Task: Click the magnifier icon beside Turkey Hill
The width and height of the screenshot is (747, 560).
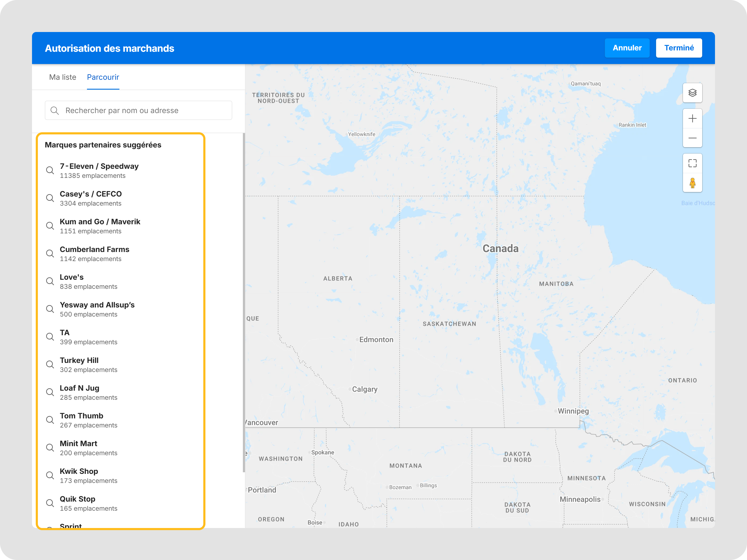Action: [x=50, y=365]
